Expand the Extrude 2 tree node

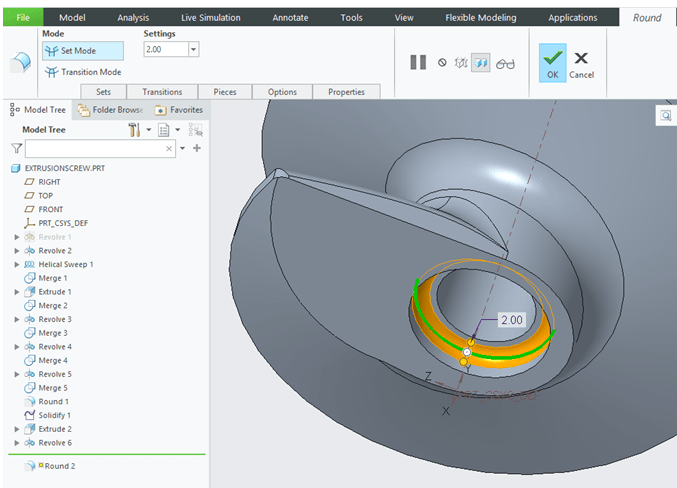click(17, 428)
